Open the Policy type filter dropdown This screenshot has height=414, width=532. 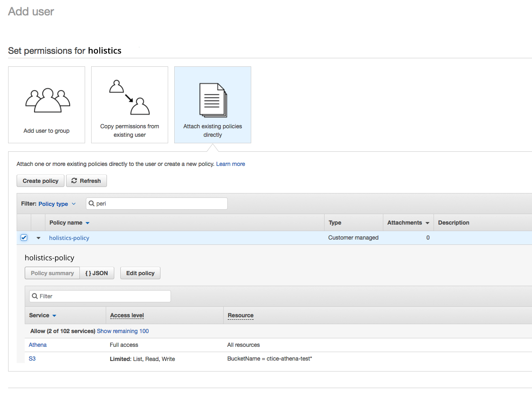pyautogui.click(x=57, y=204)
